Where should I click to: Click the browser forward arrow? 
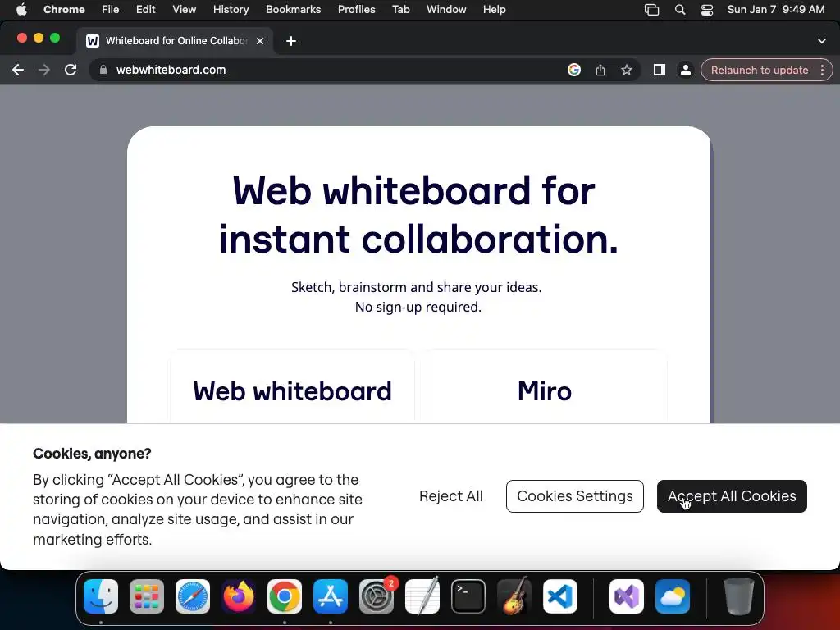[44, 70]
